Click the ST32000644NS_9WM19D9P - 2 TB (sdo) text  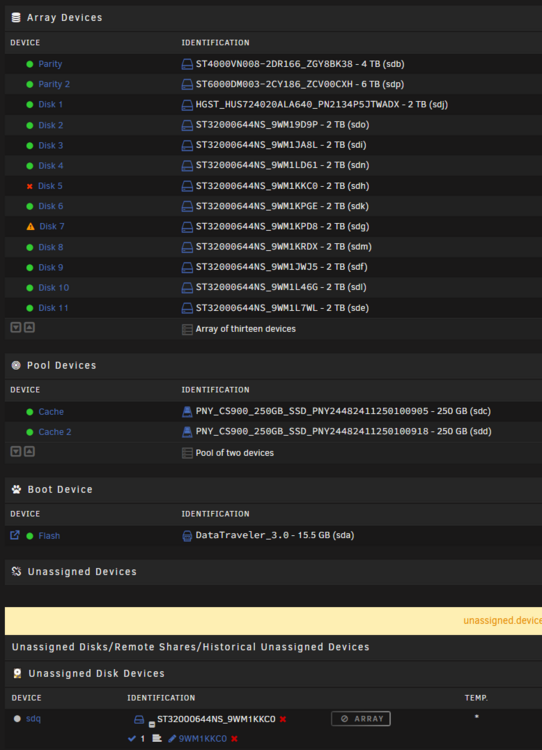[x=282, y=125]
